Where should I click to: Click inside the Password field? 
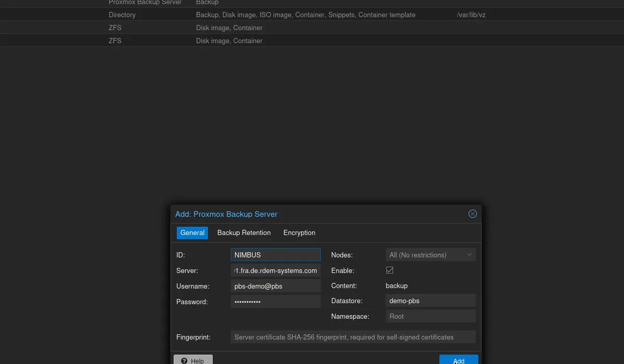[x=276, y=301]
